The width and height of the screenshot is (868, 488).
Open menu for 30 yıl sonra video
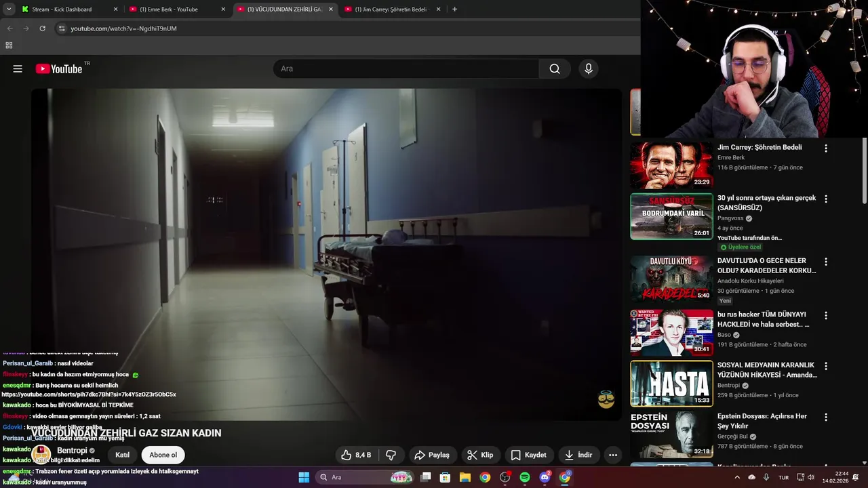(x=826, y=199)
